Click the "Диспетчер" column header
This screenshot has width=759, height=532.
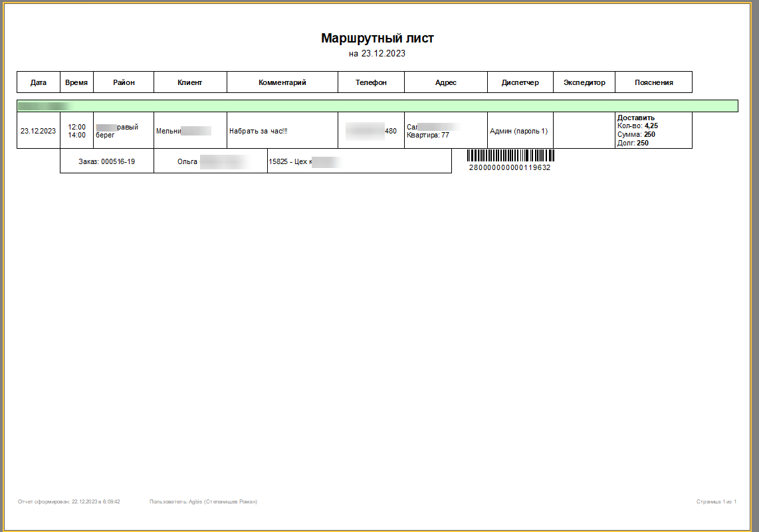click(520, 82)
